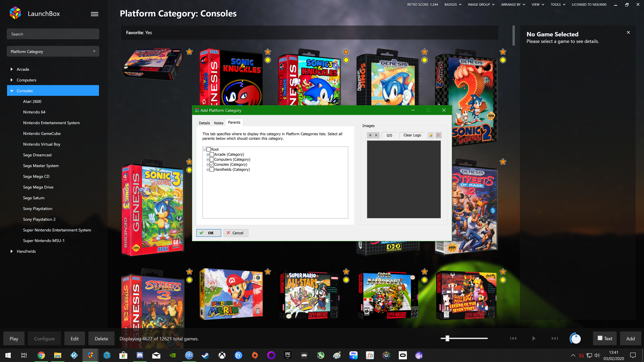
Task: Open Mail app from taskbar
Action: point(156,355)
